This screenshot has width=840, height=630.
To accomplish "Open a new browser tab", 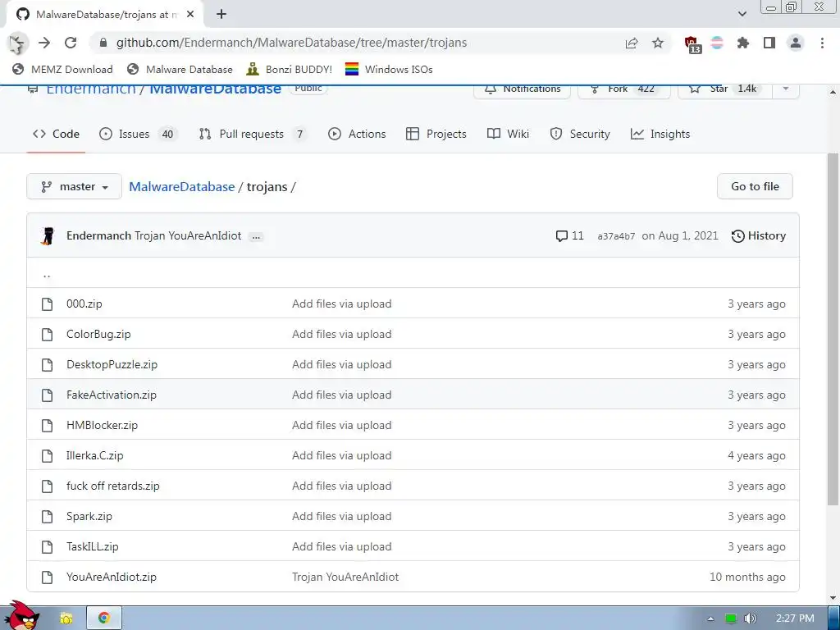I will tap(221, 15).
